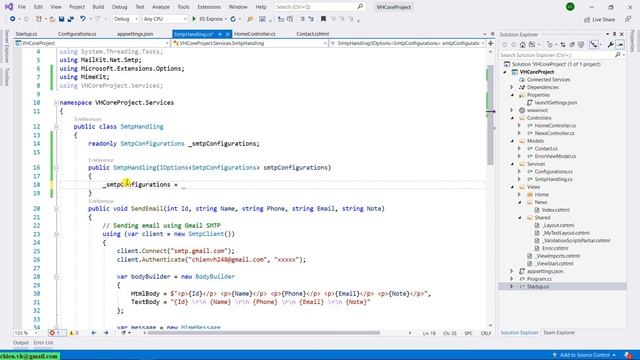The height and width of the screenshot is (360, 640).
Task: Click Server Explorer side tab
Action: pos(6,46)
